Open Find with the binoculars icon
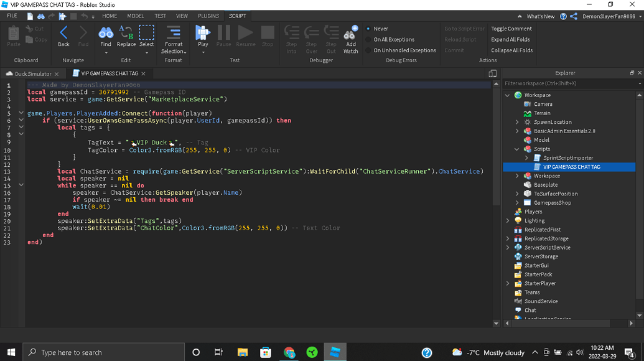 [106, 32]
